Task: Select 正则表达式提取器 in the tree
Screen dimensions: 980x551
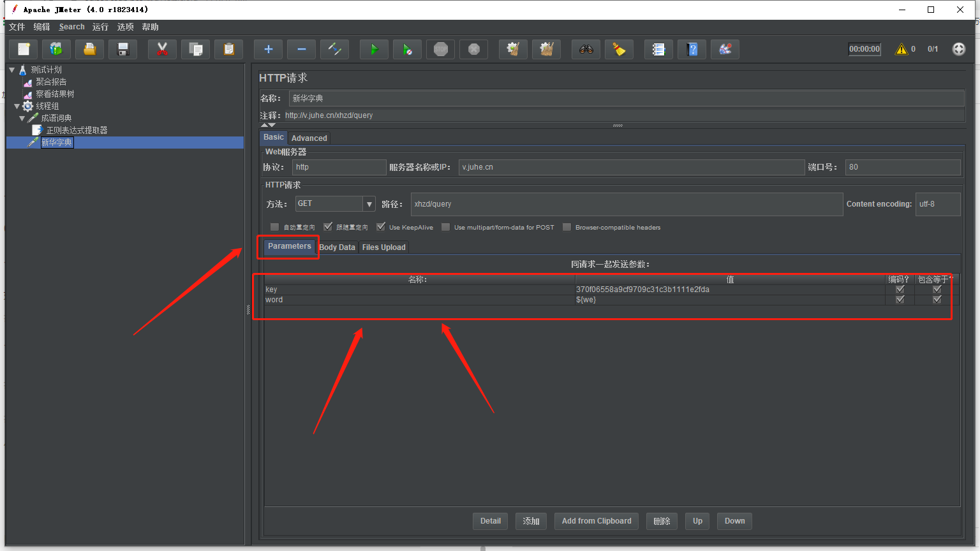Action: click(77, 130)
